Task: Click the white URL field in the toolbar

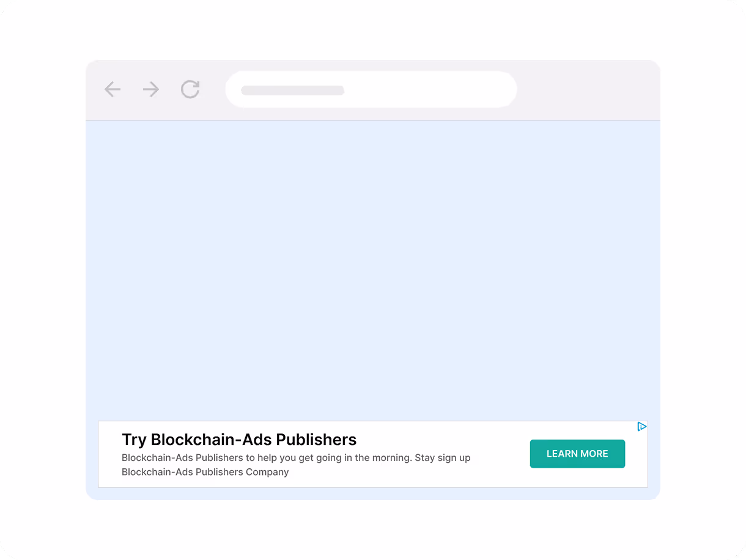Action: (371, 89)
